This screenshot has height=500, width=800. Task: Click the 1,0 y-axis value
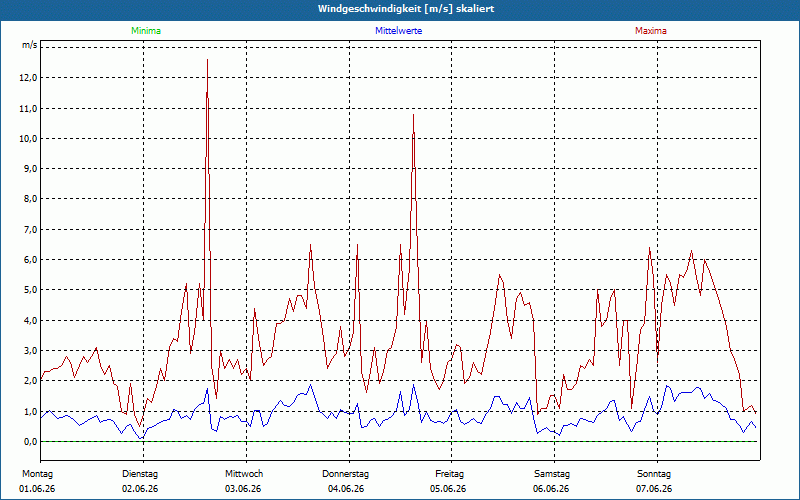click(x=31, y=411)
